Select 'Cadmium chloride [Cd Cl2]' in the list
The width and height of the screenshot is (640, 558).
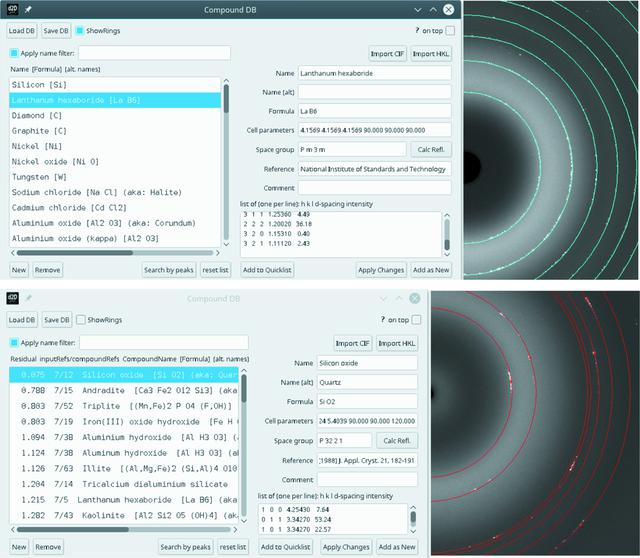click(115, 208)
